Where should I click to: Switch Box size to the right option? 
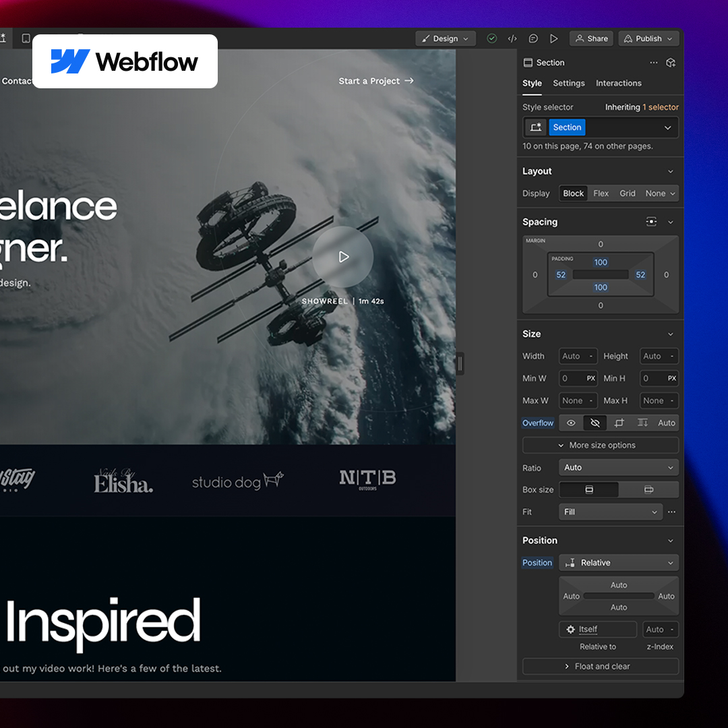click(648, 489)
